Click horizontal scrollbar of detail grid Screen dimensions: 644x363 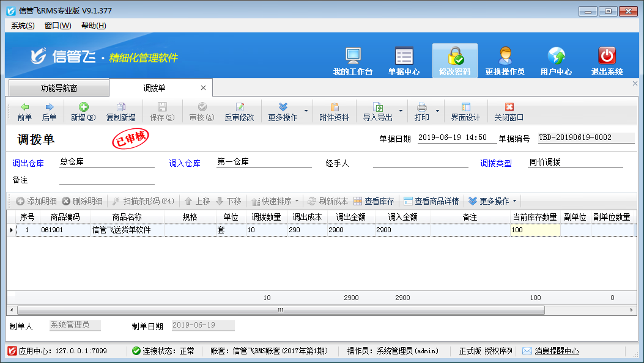[280, 310]
